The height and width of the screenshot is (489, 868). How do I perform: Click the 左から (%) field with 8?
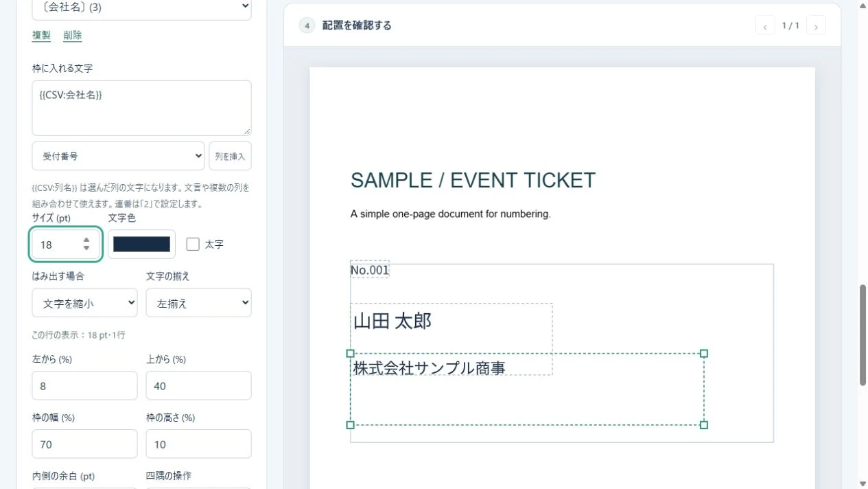84,386
